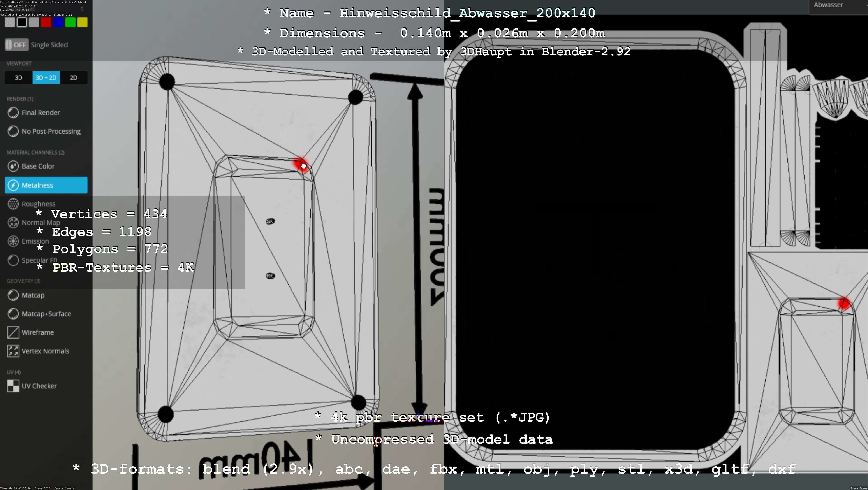
Task: Switch viewport to 2D mode
Action: 74,78
